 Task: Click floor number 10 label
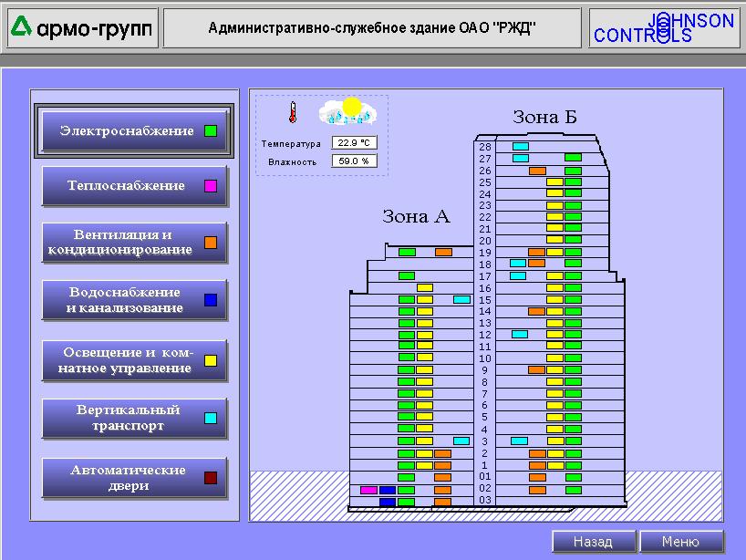[485, 358]
